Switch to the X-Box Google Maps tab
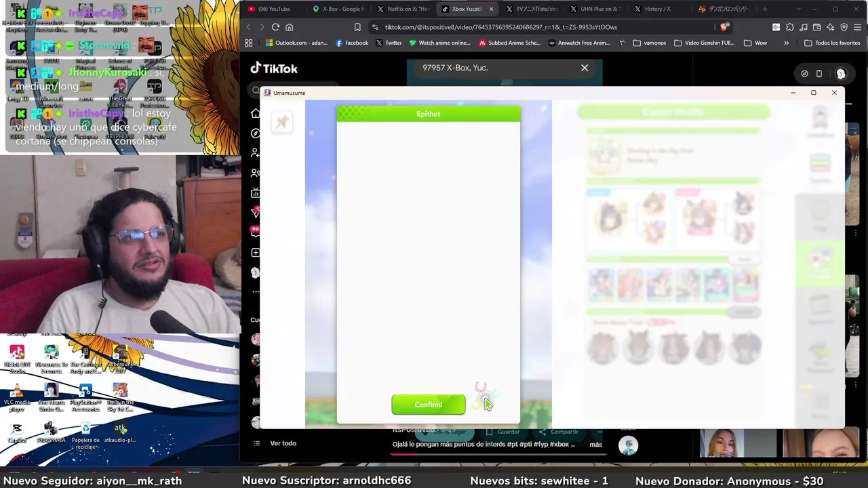The height and width of the screenshot is (488, 868). [339, 9]
